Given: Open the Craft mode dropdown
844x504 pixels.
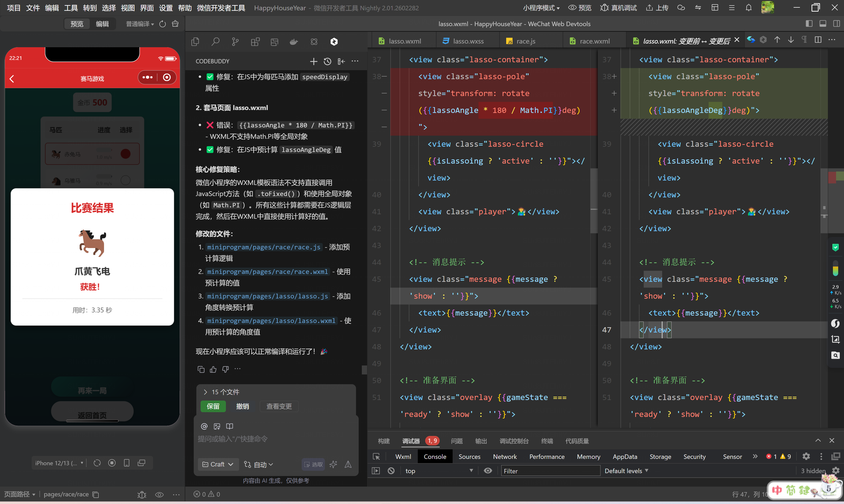Looking at the screenshot, I should pyautogui.click(x=218, y=464).
